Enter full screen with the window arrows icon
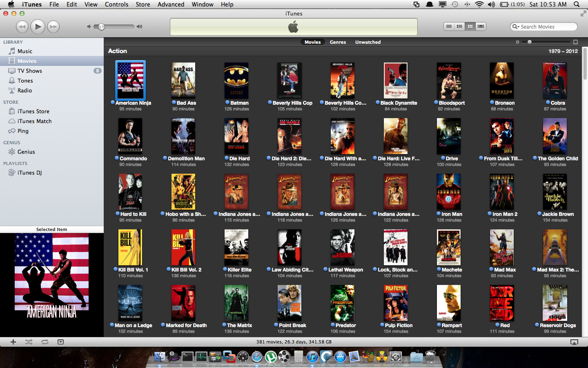Image resolution: width=588 pixels, height=368 pixels. click(x=583, y=13)
